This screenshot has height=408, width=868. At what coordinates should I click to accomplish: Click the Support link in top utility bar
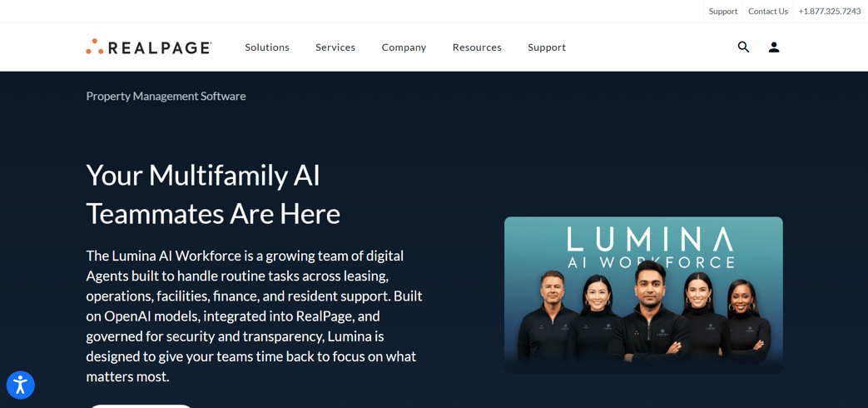(722, 12)
